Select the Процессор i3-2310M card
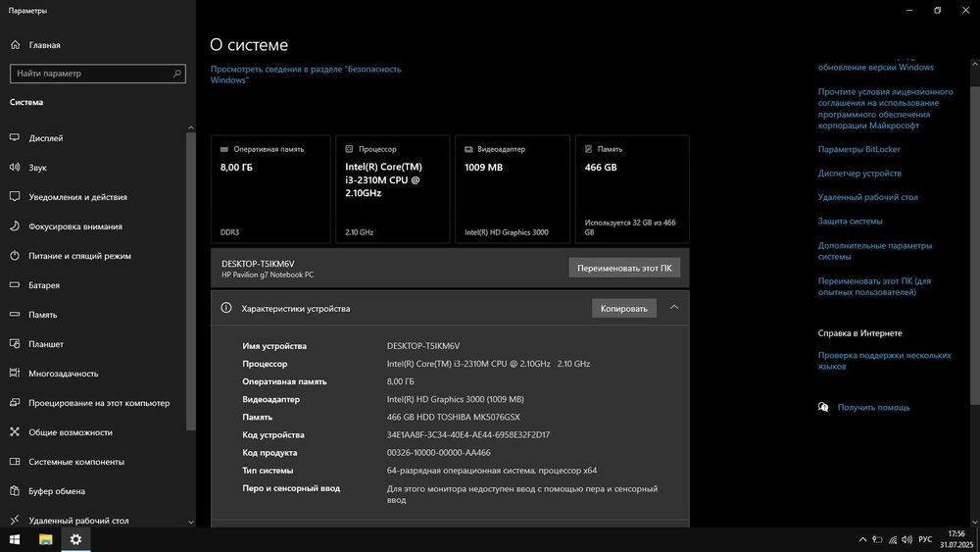980x552 pixels. point(393,189)
